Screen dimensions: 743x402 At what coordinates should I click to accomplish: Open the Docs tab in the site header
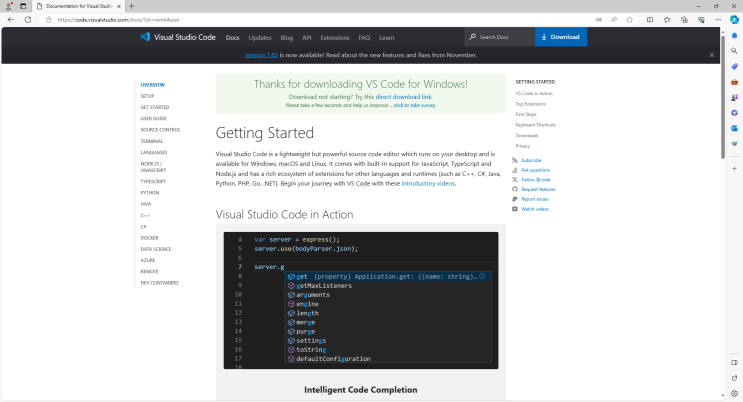[232, 37]
